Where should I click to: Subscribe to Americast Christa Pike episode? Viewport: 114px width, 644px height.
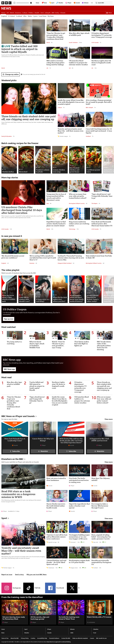[71, 451]
